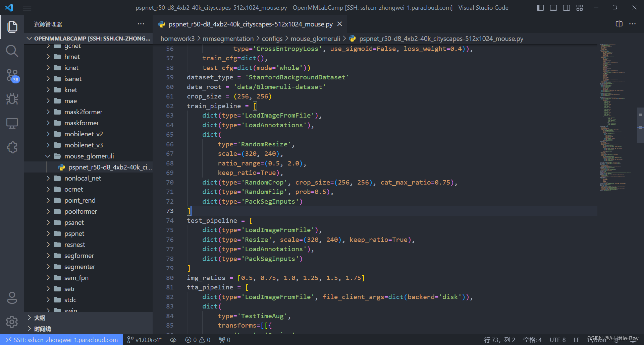Expand the Outline section 大纲
The image size is (644, 345).
(89, 318)
